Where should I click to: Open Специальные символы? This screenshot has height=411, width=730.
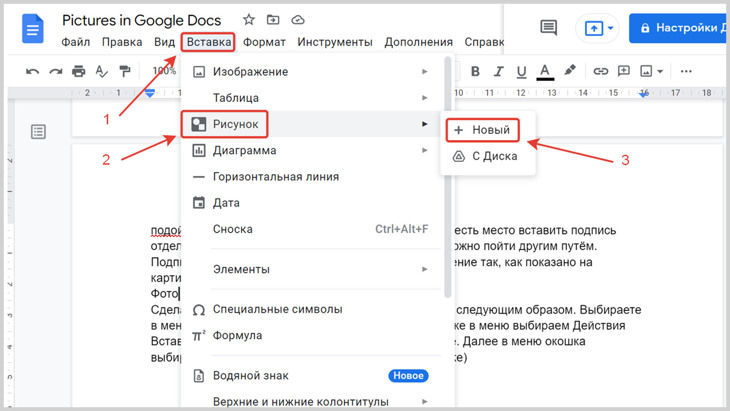(311, 309)
